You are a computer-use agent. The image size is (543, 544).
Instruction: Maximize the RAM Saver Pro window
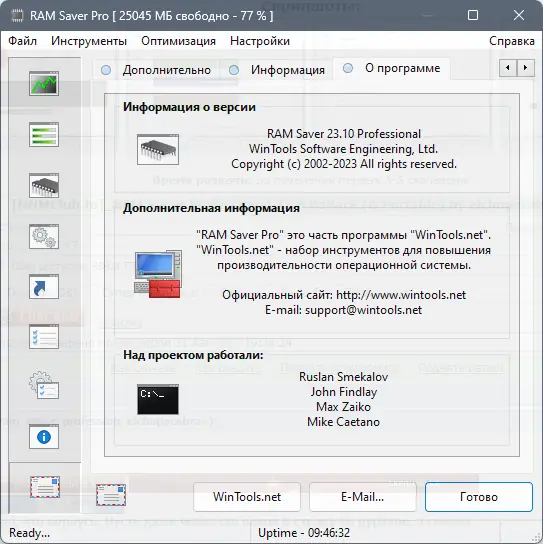pos(473,15)
